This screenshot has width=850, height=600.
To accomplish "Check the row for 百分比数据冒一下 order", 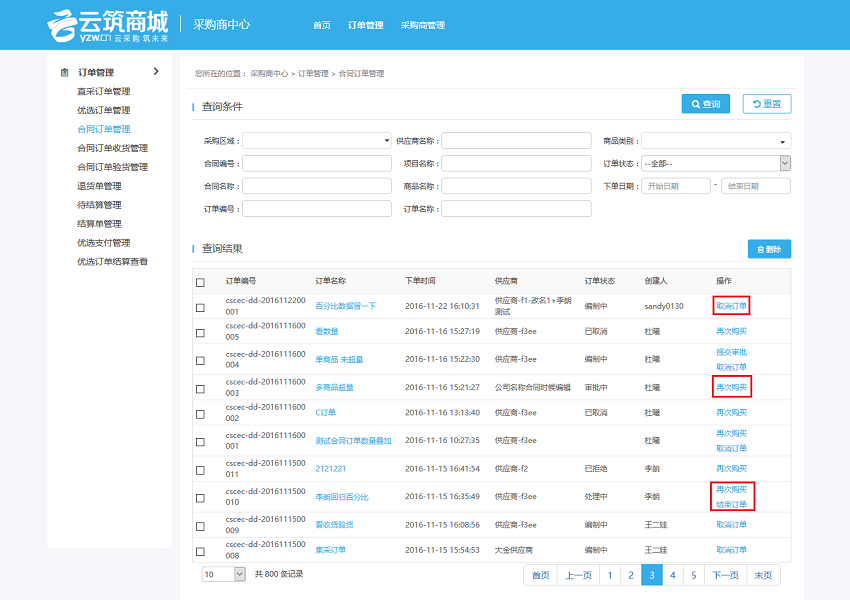I will click(201, 307).
